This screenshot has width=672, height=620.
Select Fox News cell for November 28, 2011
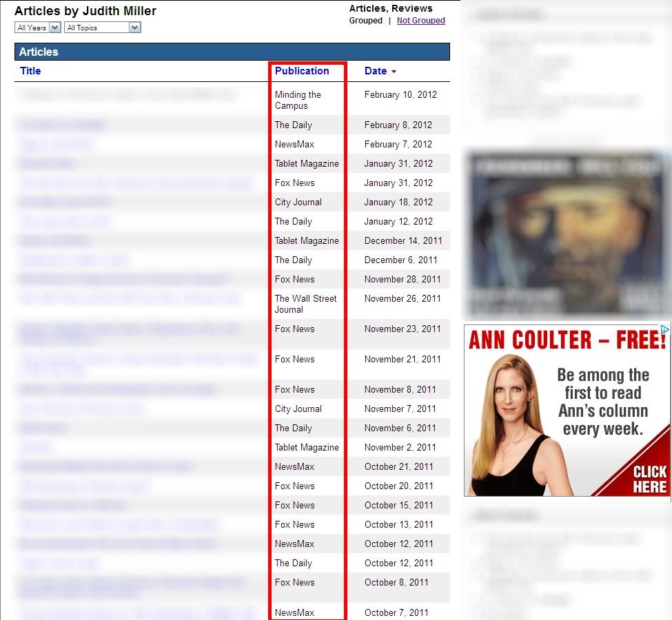pyautogui.click(x=295, y=280)
